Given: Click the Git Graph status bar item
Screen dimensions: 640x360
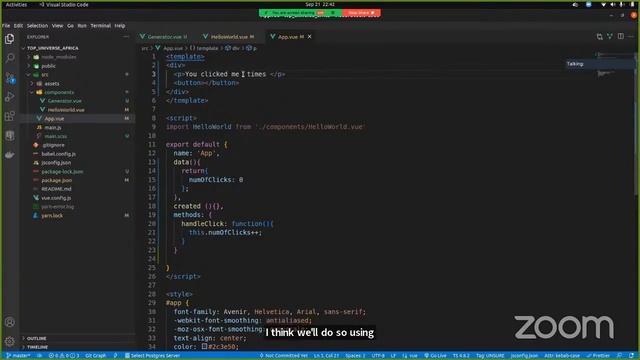Looking at the screenshot, I should pos(95,356).
